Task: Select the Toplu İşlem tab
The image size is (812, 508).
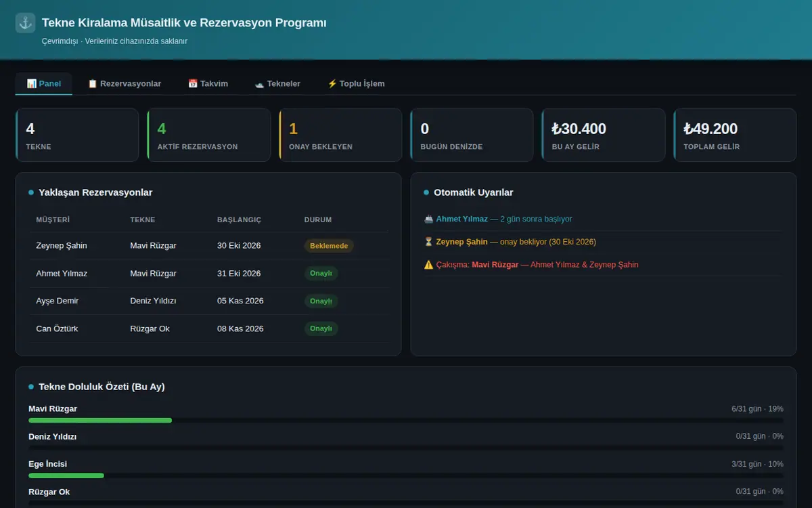Action: click(x=356, y=84)
